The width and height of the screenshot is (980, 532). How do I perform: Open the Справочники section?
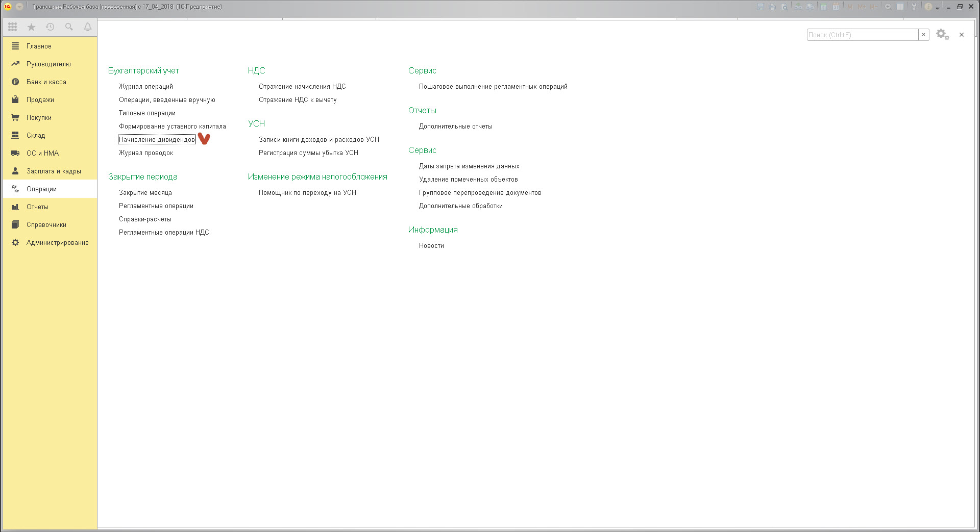tap(50, 224)
